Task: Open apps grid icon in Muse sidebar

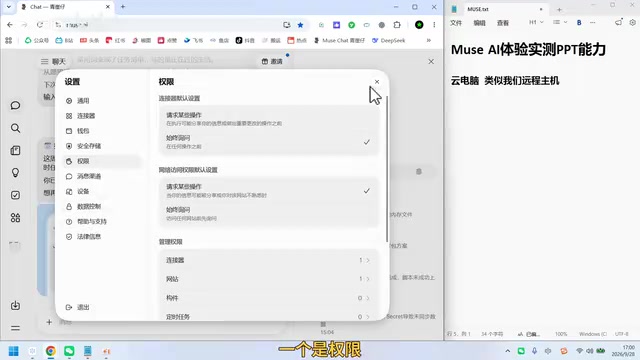Action: click(15, 218)
